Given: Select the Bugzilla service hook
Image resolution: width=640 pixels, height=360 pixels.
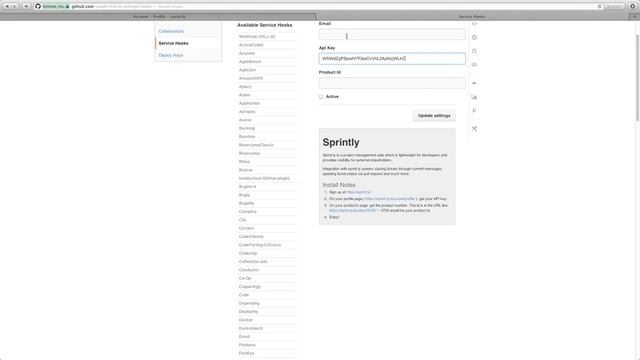Looking at the screenshot, I should coord(246,203).
